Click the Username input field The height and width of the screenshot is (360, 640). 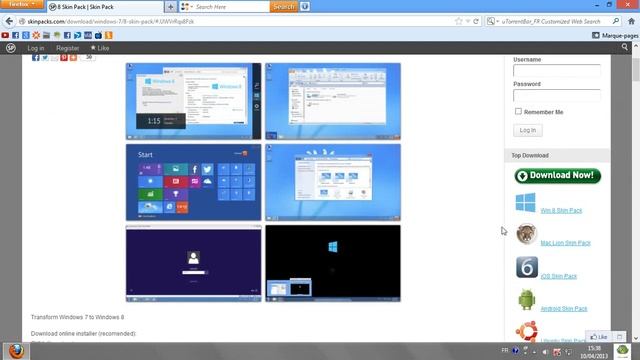(x=557, y=71)
